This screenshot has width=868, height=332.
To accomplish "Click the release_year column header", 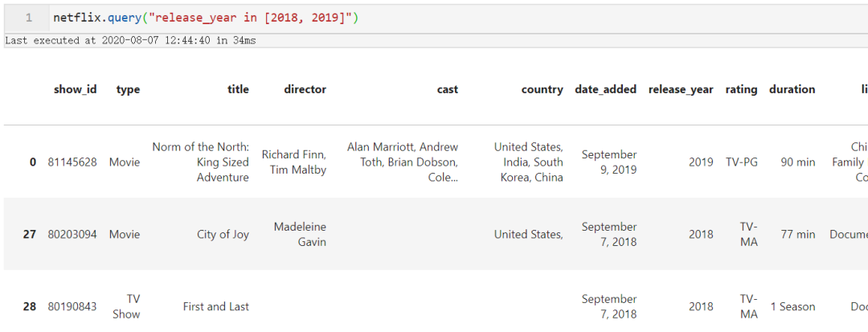I will (681, 89).
